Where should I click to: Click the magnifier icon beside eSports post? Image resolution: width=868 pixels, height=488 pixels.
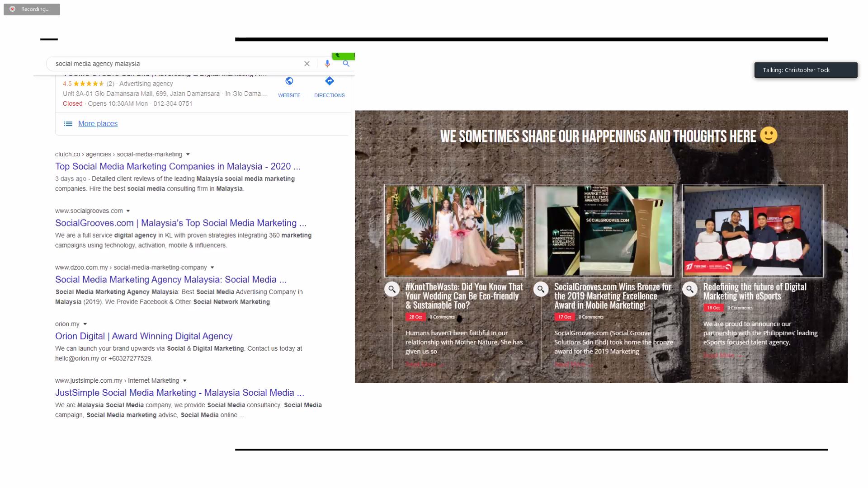[x=690, y=289]
